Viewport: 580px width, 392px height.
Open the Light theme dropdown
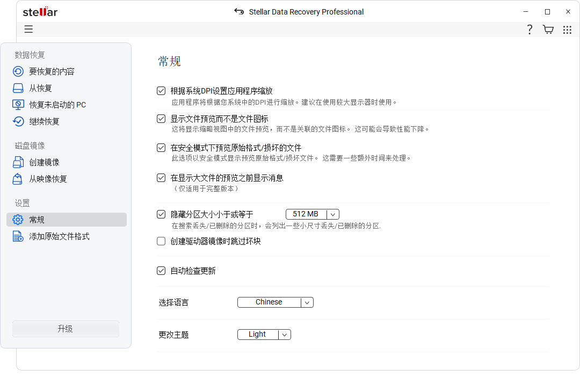pyautogui.click(x=264, y=334)
